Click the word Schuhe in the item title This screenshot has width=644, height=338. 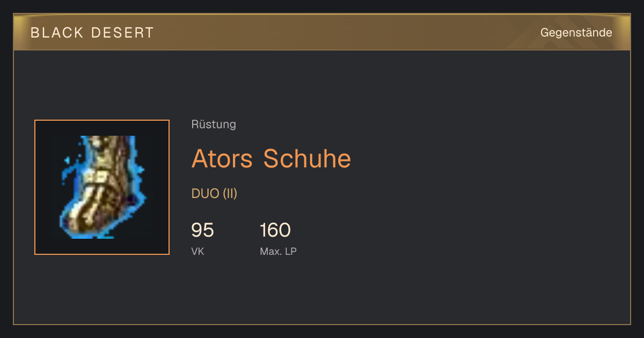(x=307, y=159)
